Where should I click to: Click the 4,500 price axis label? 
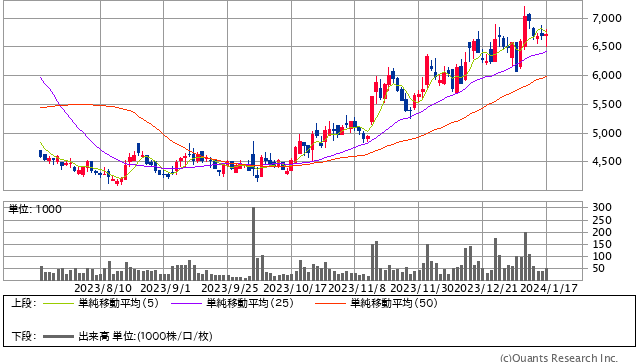(x=607, y=161)
